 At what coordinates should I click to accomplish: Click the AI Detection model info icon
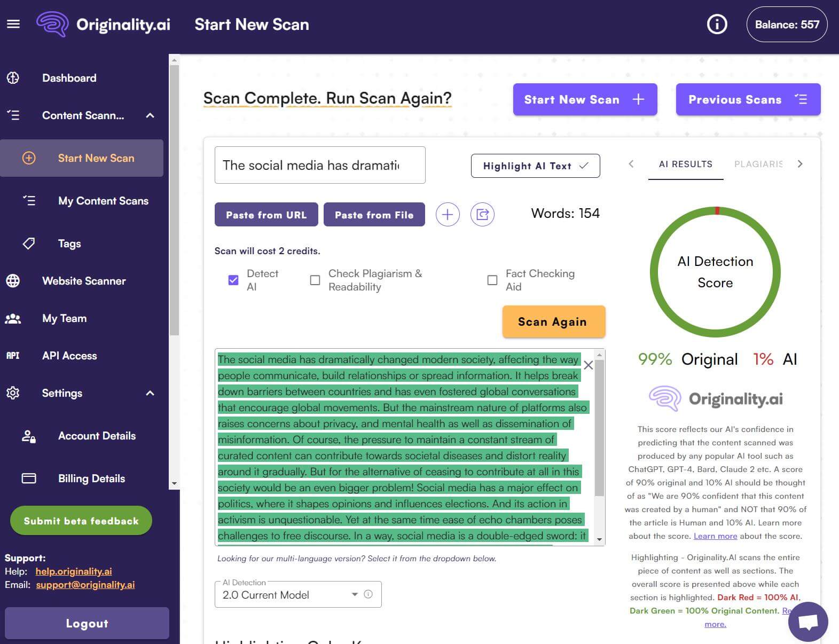click(x=368, y=594)
